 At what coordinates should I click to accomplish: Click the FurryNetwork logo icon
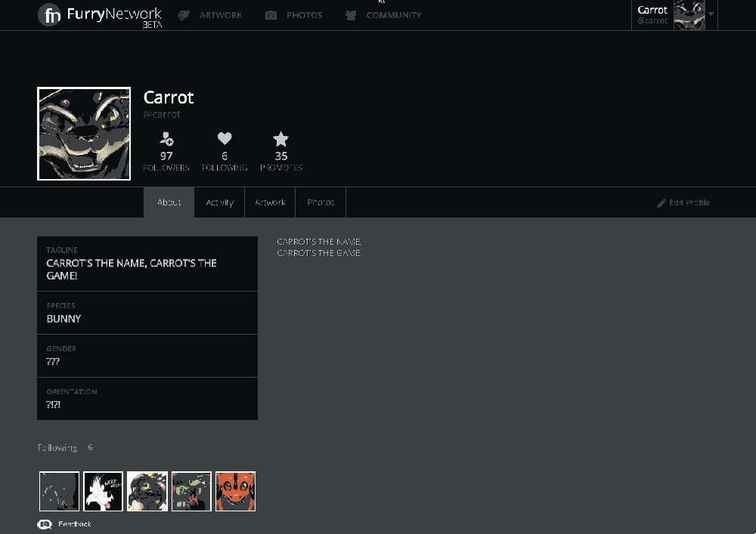(x=50, y=15)
